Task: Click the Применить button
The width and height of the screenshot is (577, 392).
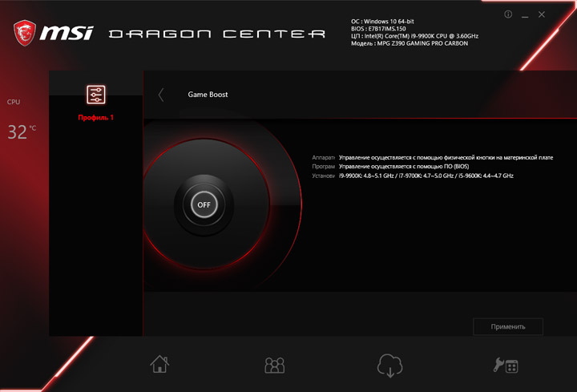Action: tap(508, 326)
